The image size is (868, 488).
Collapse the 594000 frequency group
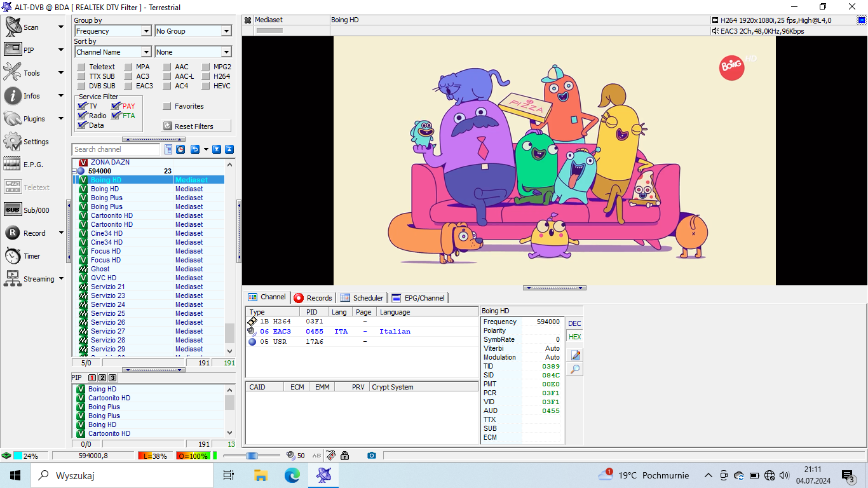(74, 171)
